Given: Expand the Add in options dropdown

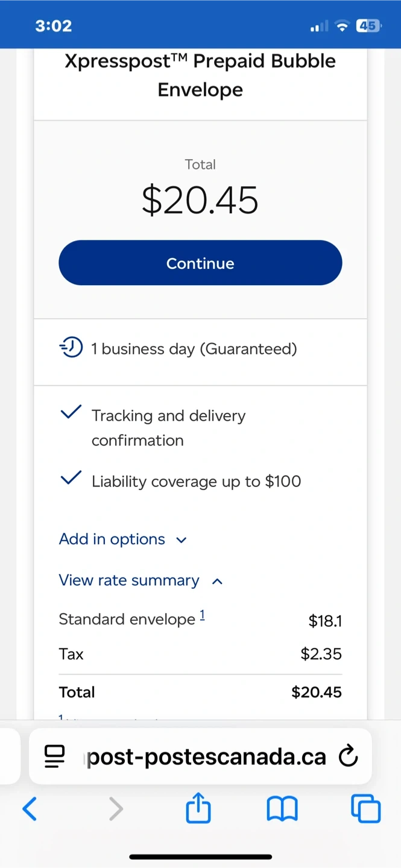Looking at the screenshot, I should coord(112,539).
